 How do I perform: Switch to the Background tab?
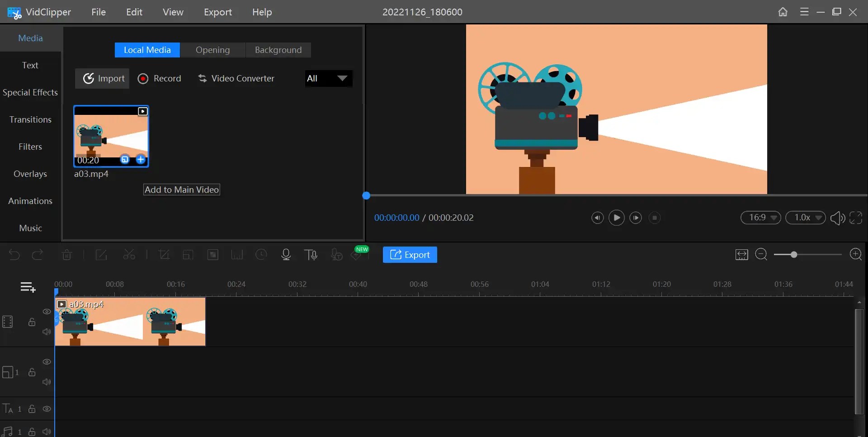[278, 50]
